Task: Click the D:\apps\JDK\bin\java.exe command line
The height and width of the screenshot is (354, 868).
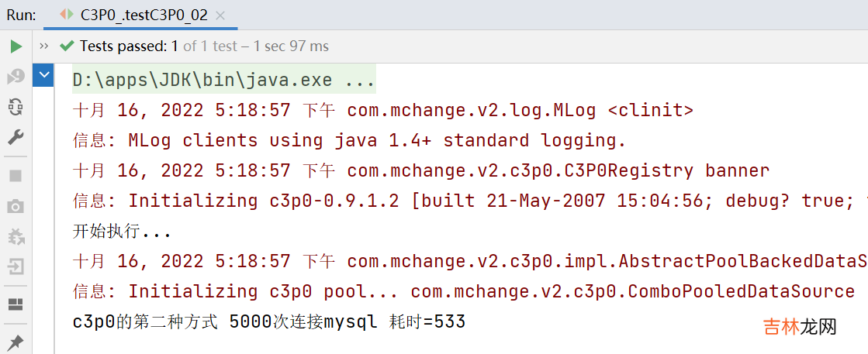Action: 223,80
